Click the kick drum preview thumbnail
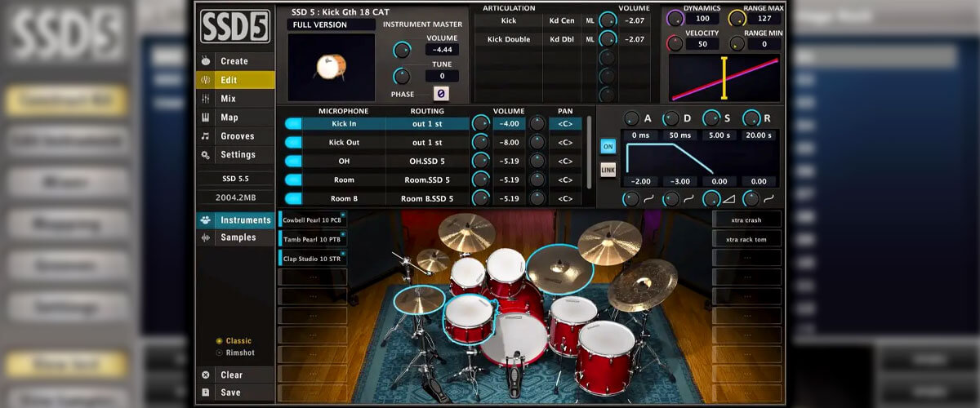The height and width of the screenshot is (408, 980). tap(332, 67)
